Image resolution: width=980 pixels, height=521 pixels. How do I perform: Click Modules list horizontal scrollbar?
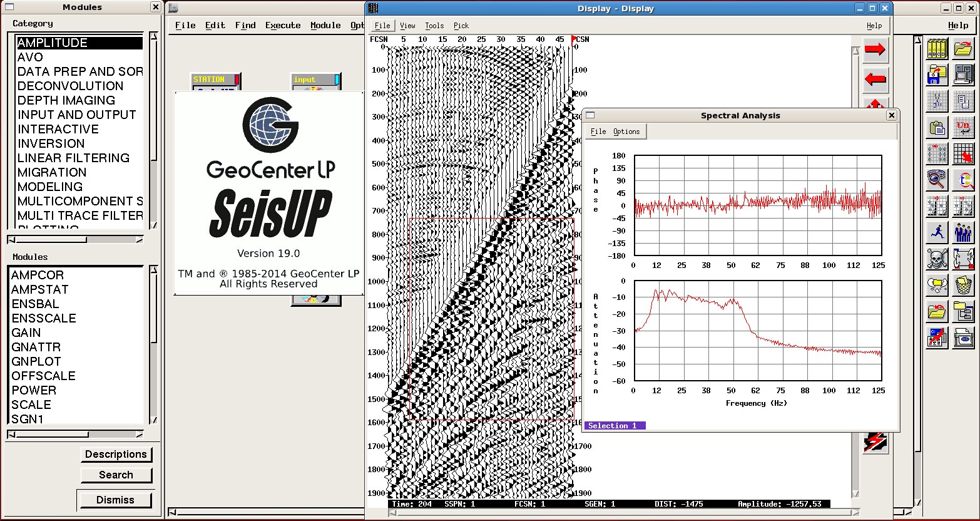[x=76, y=434]
